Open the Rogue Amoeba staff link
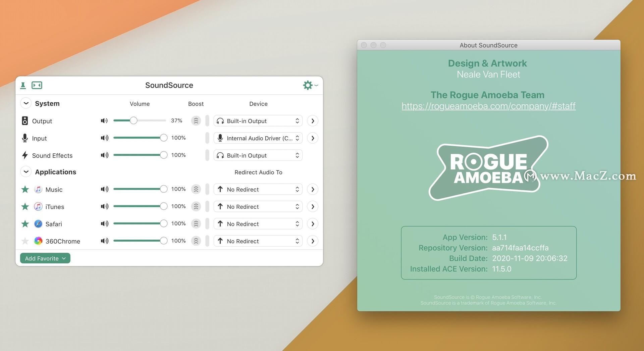 pos(488,106)
